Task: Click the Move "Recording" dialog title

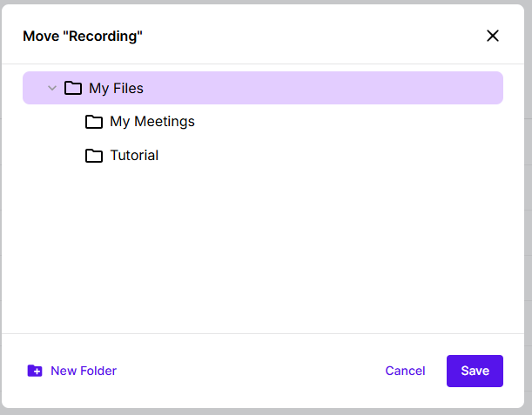Action: 83,36
